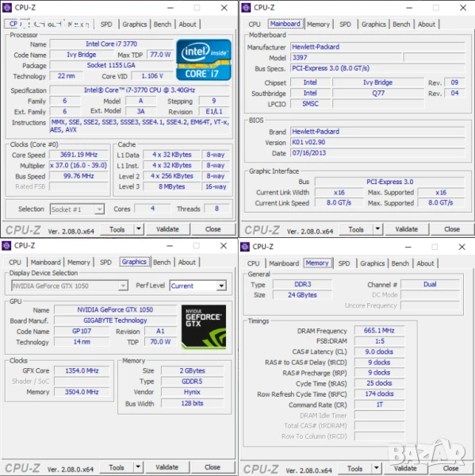This screenshot has height=476, width=475.
Task: Open Graphics tab in the Memory window
Action: pyautogui.click(x=372, y=263)
